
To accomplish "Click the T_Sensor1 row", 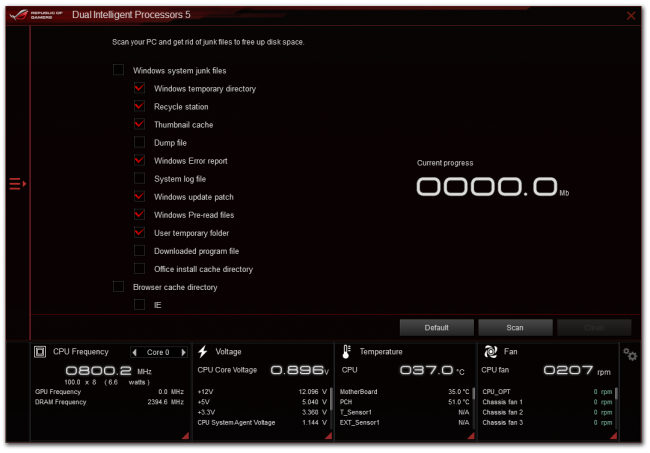I will (405, 412).
